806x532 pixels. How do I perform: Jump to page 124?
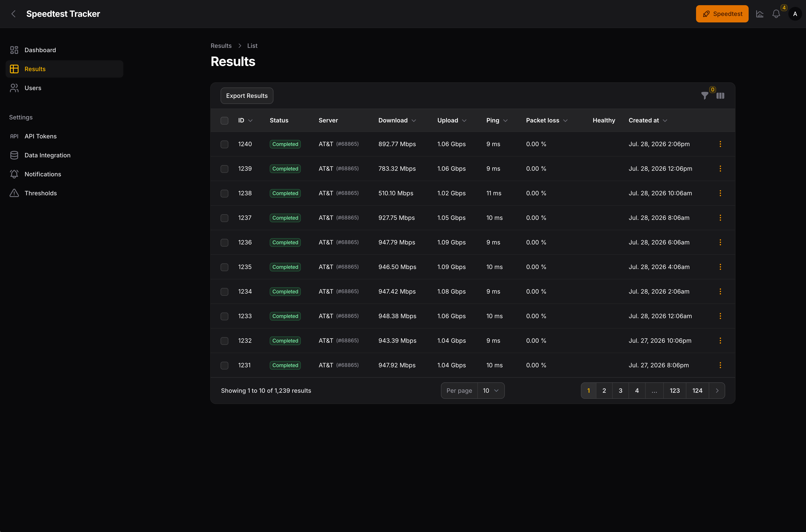click(697, 391)
